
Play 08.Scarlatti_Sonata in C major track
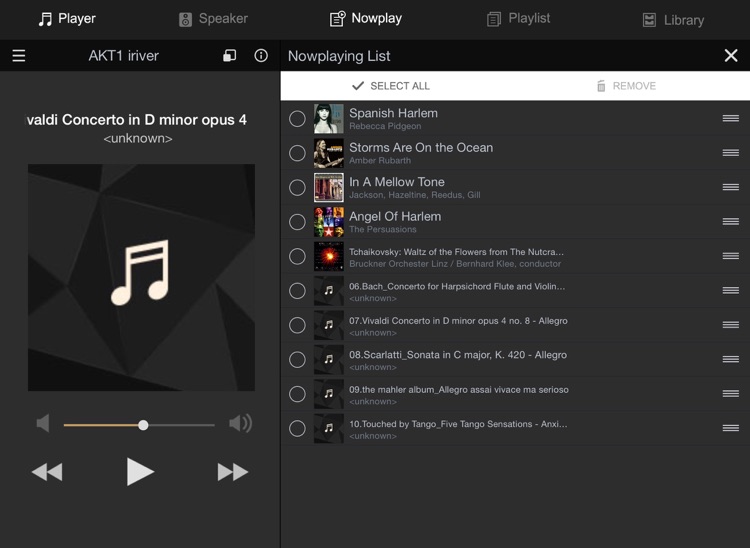(458, 355)
